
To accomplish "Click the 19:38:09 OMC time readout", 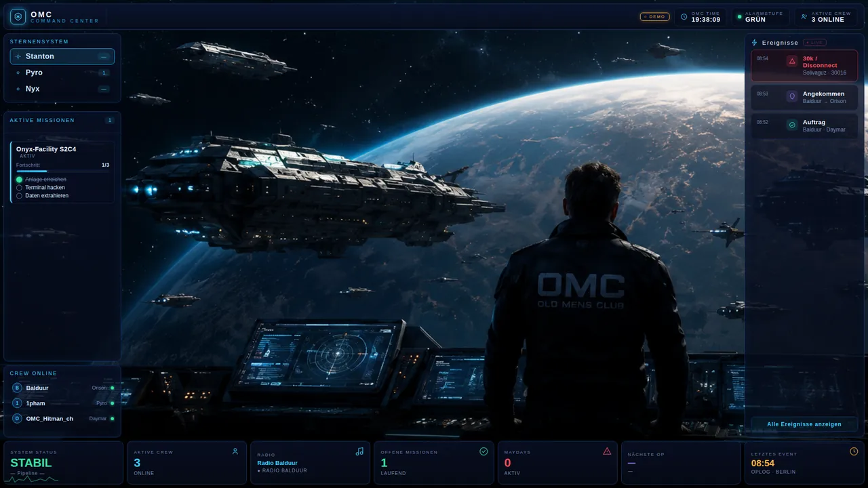I will [x=706, y=20].
